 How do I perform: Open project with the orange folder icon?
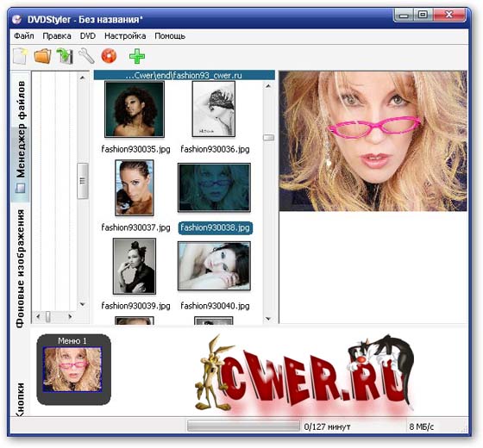pyautogui.click(x=42, y=56)
